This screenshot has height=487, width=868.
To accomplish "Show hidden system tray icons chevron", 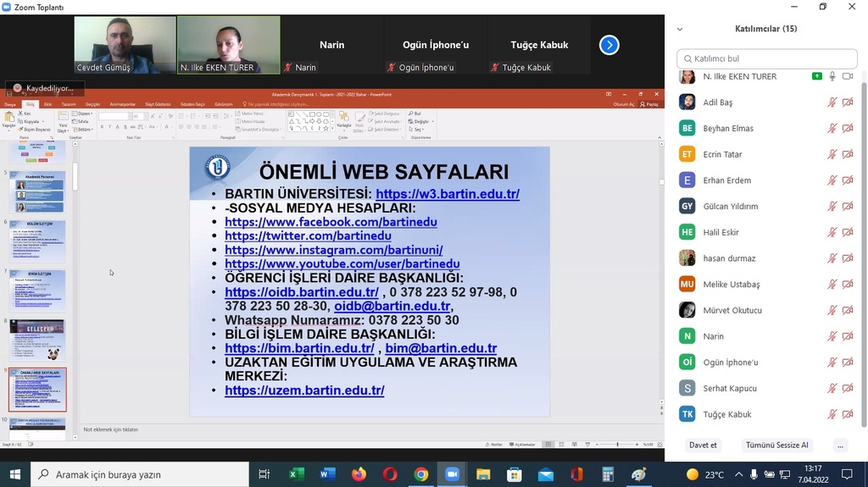I will [x=738, y=474].
